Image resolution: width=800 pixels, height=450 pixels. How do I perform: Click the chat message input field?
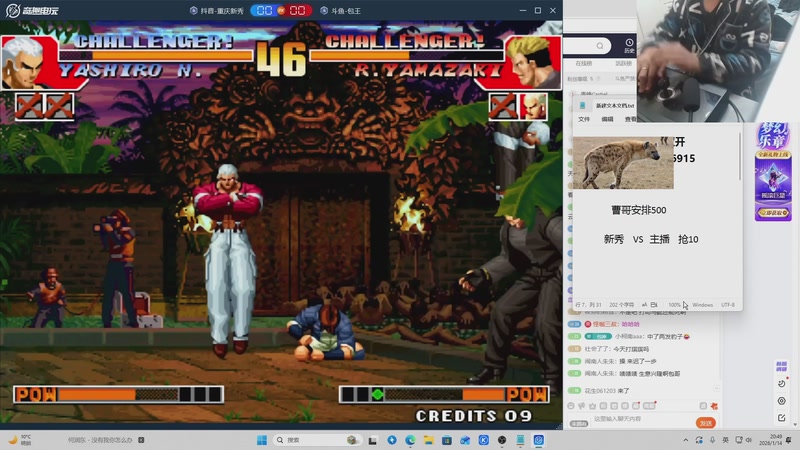[x=643, y=419]
